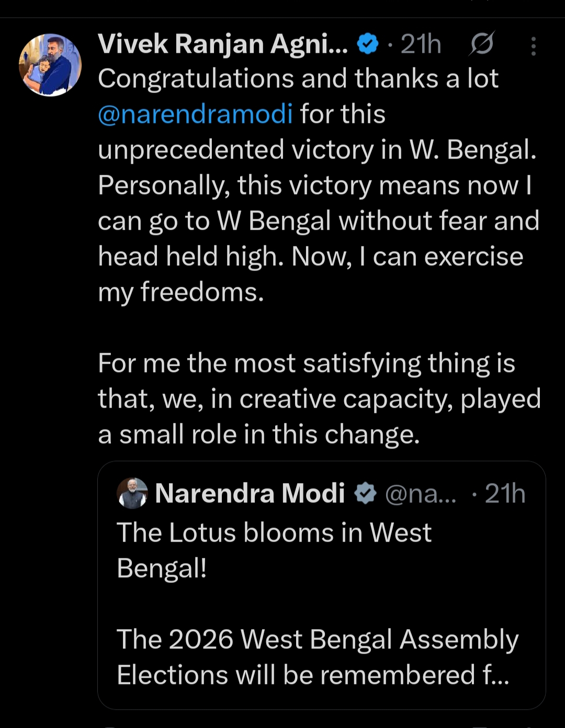The height and width of the screenshot is (728, 565).
Task: Tap 'The Lotus blooms in West Bengal!' text
Action: (274, 550)
